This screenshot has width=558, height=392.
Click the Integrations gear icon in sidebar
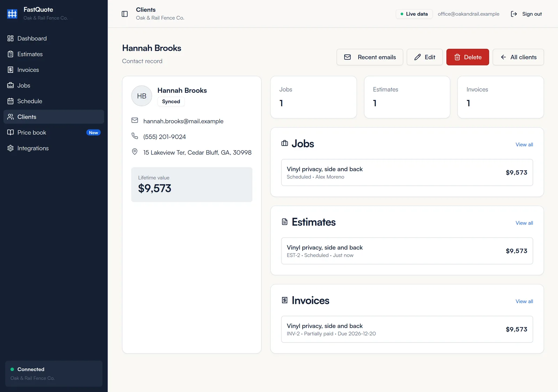pyautogui.click(x=10, y=148)
